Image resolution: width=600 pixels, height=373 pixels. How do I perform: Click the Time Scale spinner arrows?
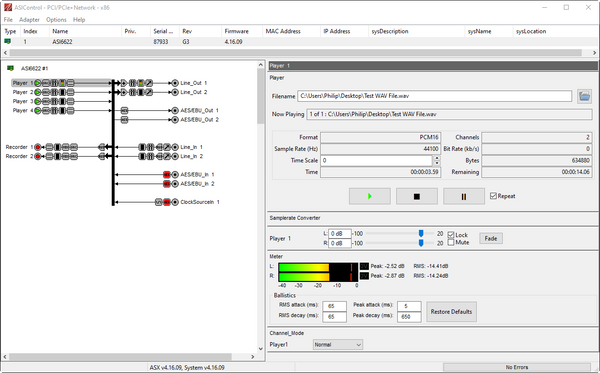(x=437, y=160)
